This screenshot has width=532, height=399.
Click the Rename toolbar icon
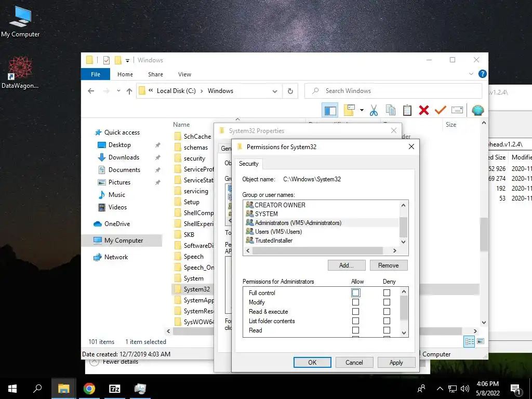[457, 110]
